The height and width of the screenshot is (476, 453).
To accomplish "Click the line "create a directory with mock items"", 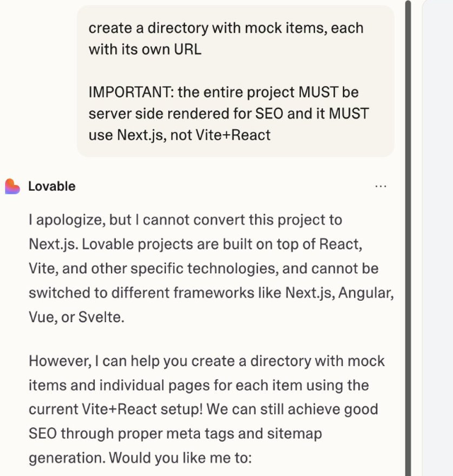I will point(226,28).
